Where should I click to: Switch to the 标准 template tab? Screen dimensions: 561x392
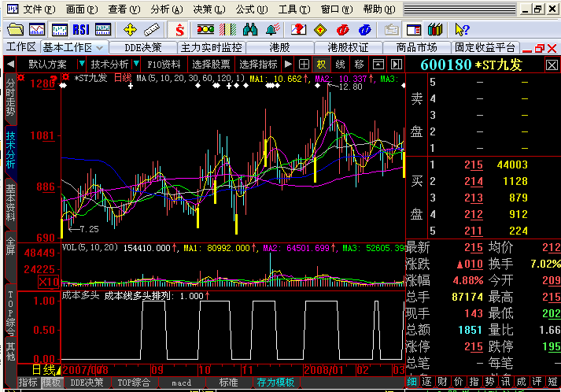228,383
